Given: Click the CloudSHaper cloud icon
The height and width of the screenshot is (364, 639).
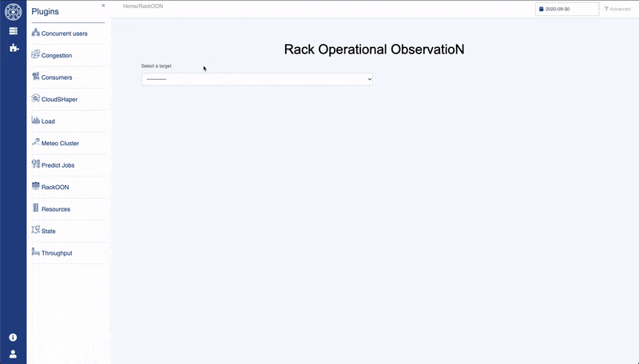Looking at the screenshot, I should point(36,98).
